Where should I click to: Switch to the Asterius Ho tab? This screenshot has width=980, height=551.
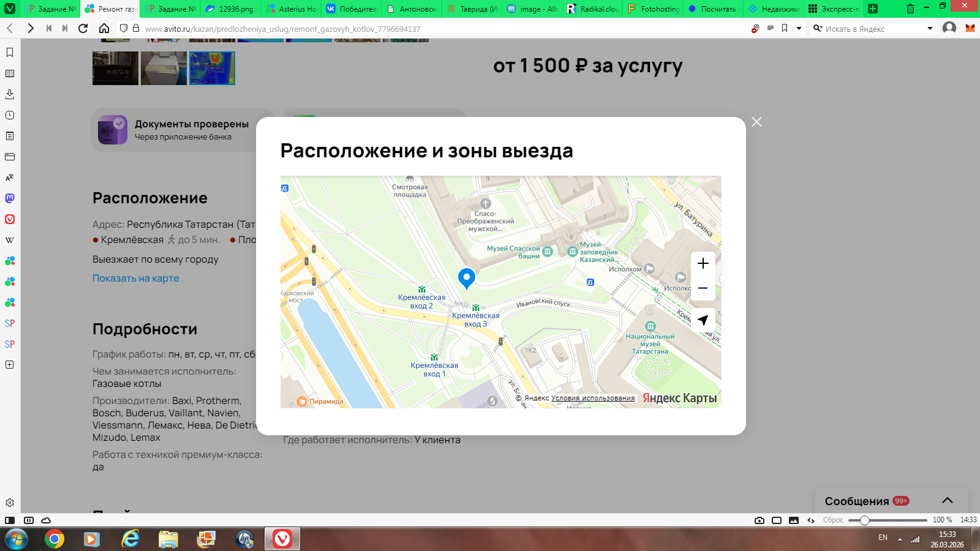click(x=290, y=9)
